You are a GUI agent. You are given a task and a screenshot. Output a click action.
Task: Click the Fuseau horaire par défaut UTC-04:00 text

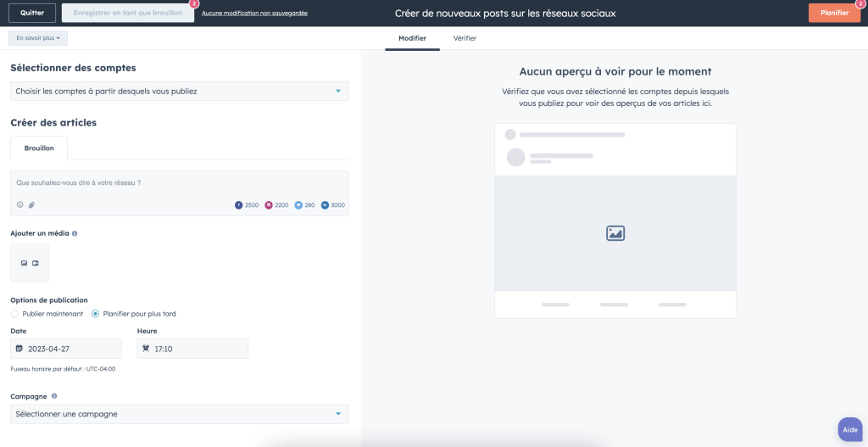coord(63,369)
